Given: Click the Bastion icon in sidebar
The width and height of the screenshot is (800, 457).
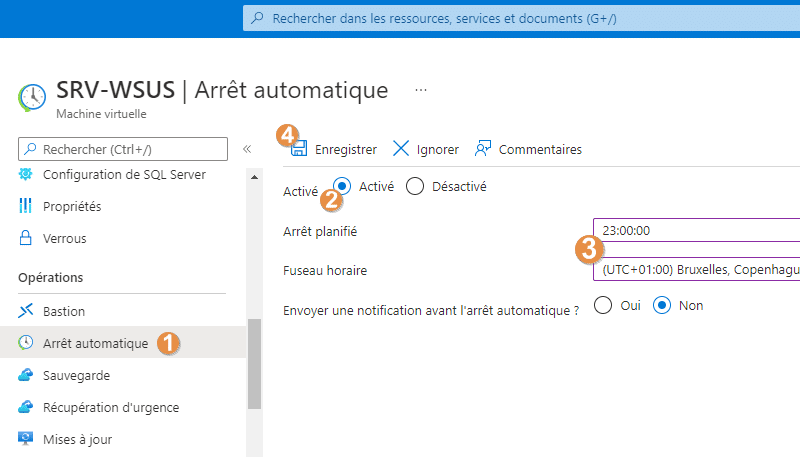Looking at the screenshot, I should click(26, 311).
